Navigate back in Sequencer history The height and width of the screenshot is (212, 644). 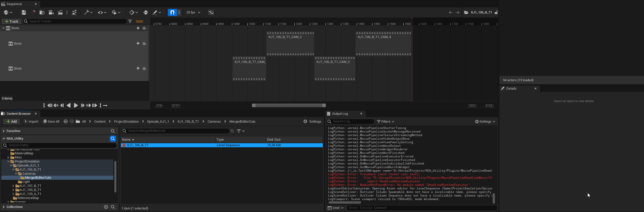coord(451,12)
